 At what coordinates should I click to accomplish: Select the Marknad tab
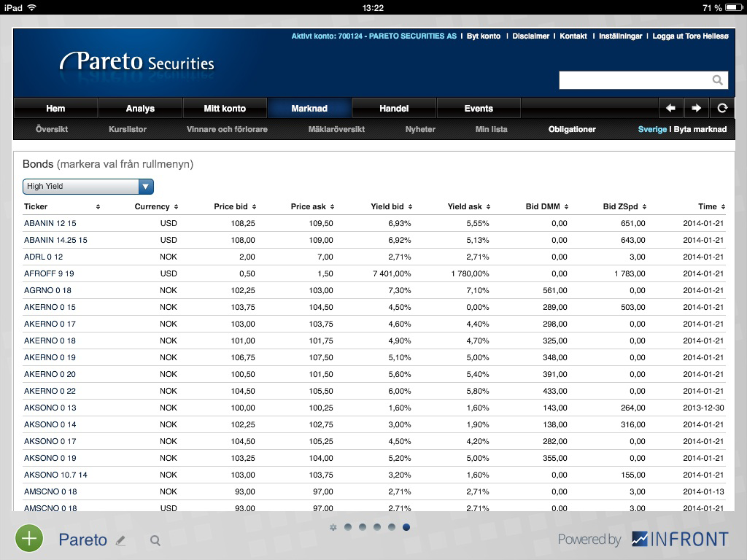click(x=309, y=108)
